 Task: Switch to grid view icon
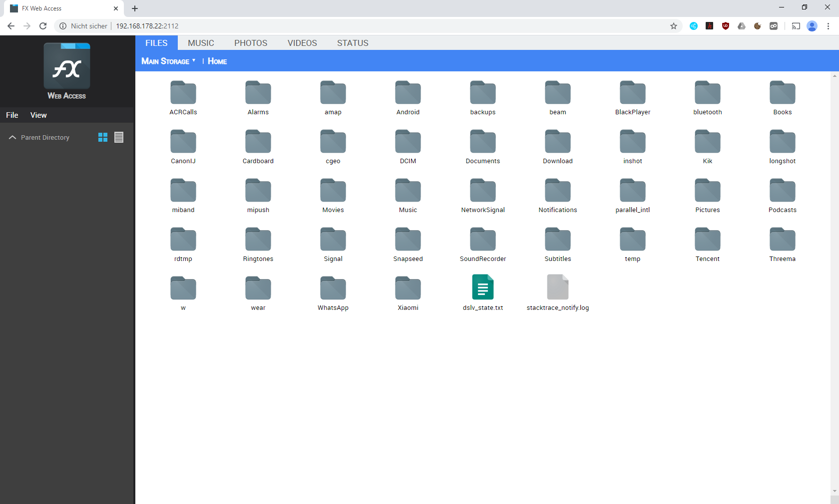(x=103, y=137)
